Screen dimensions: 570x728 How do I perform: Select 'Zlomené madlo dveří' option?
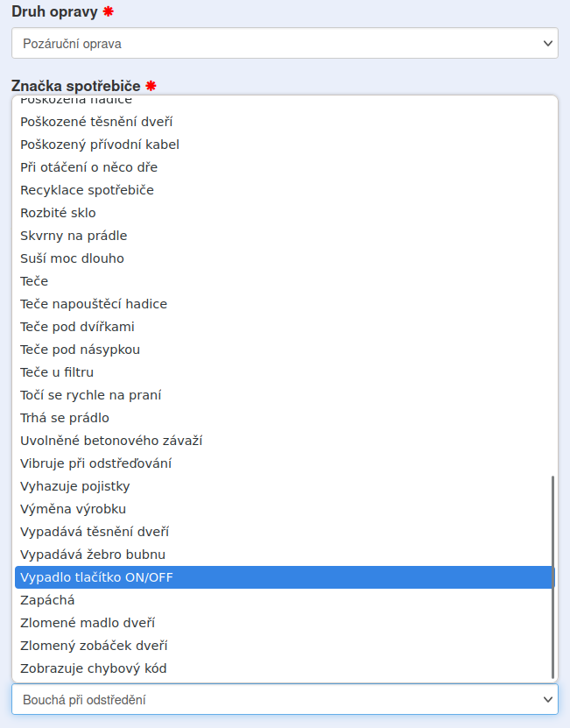pos(88,623)
